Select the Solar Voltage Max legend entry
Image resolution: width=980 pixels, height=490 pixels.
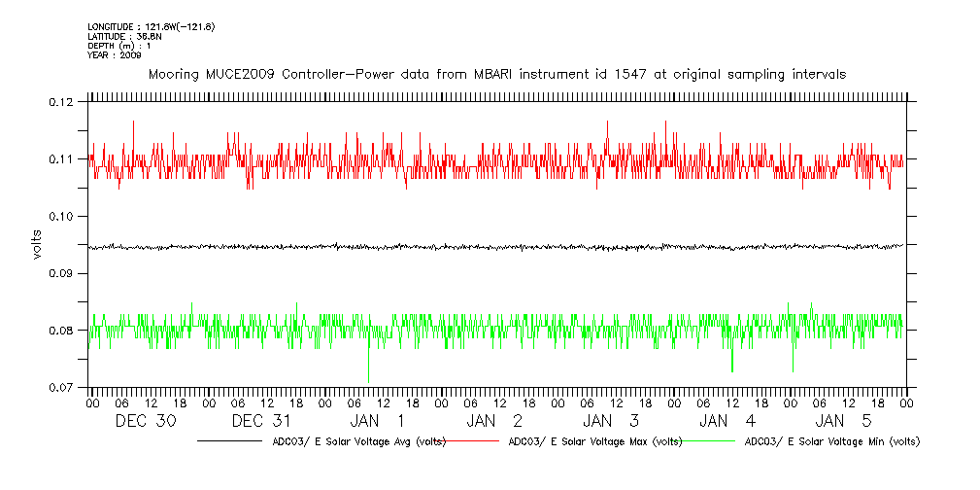pos(597,441)
